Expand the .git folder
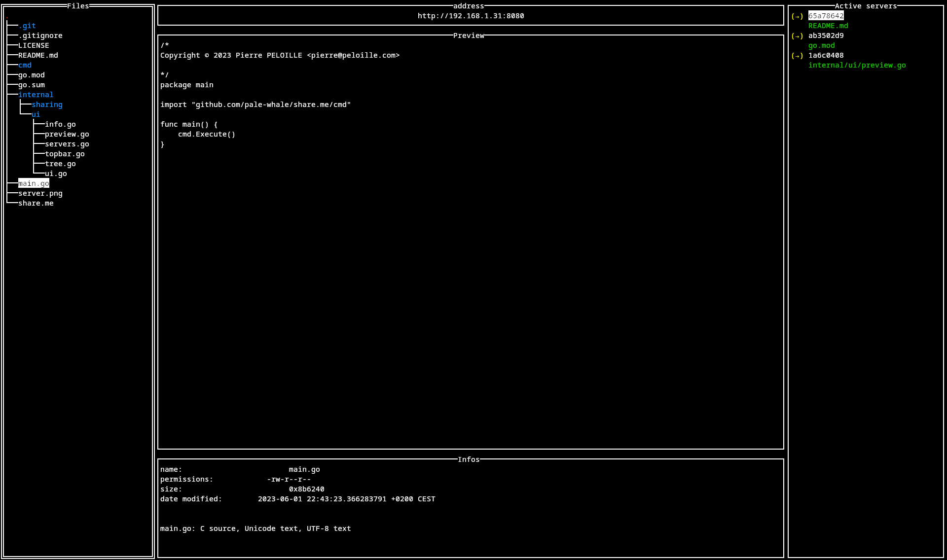Viewport: 947px width, 560px height. (27, 26)
